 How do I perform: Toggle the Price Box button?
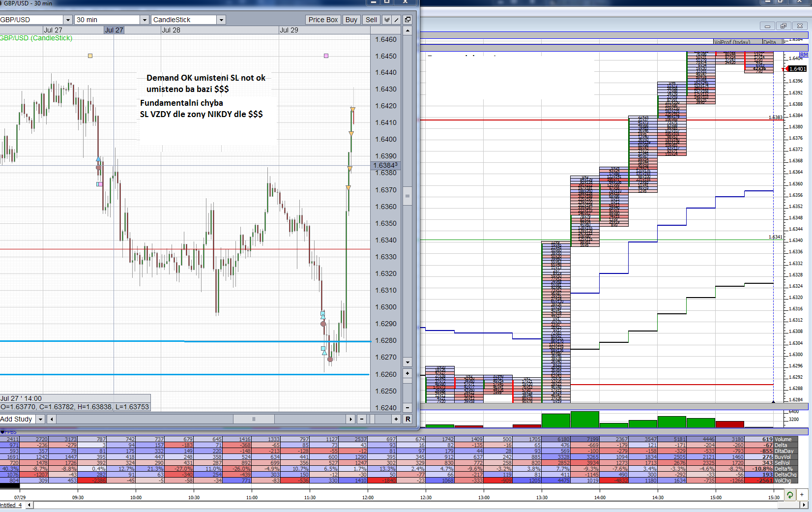pos(323,20)
